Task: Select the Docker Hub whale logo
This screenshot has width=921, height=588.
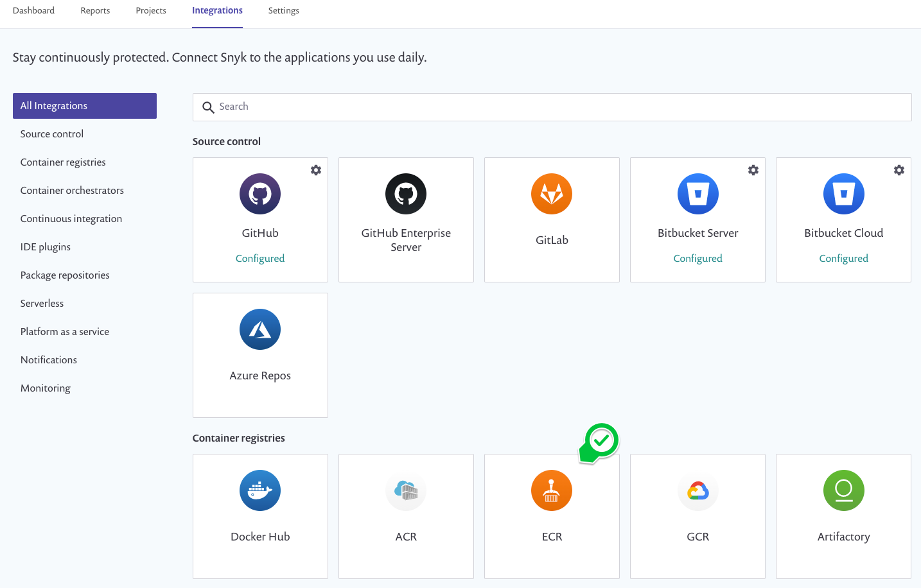Action: [x=260, y=490]
